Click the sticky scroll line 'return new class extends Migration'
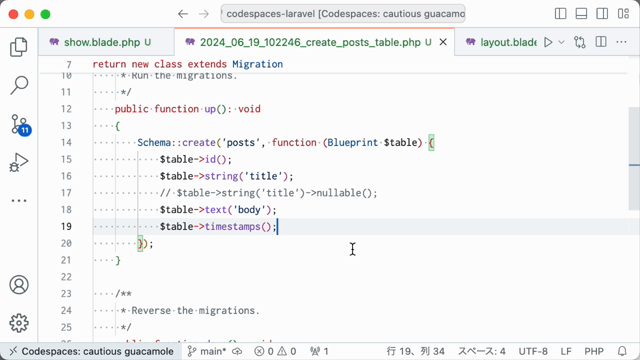This screenshot has width=640, height=360. coord(188,64)
